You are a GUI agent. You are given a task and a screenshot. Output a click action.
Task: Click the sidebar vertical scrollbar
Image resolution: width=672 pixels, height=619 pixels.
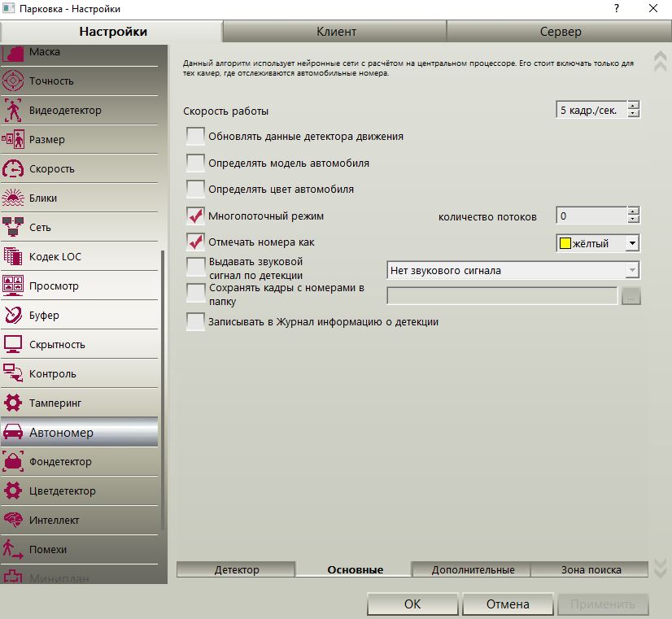coord(163,390)
